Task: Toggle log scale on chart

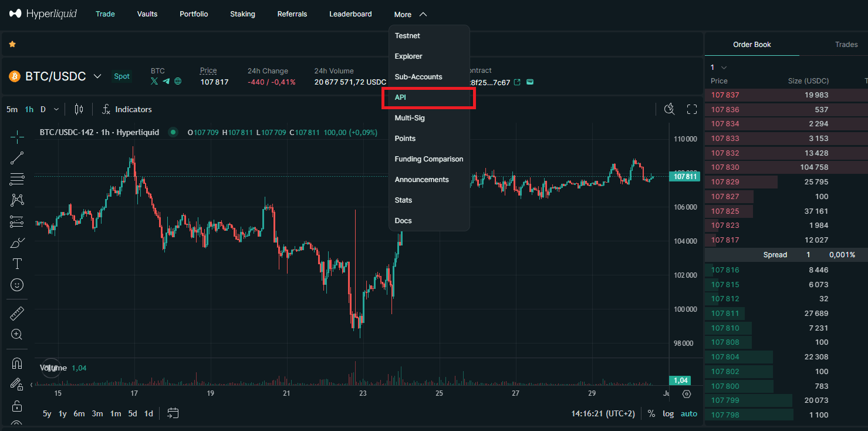Action: click(668, 413)
